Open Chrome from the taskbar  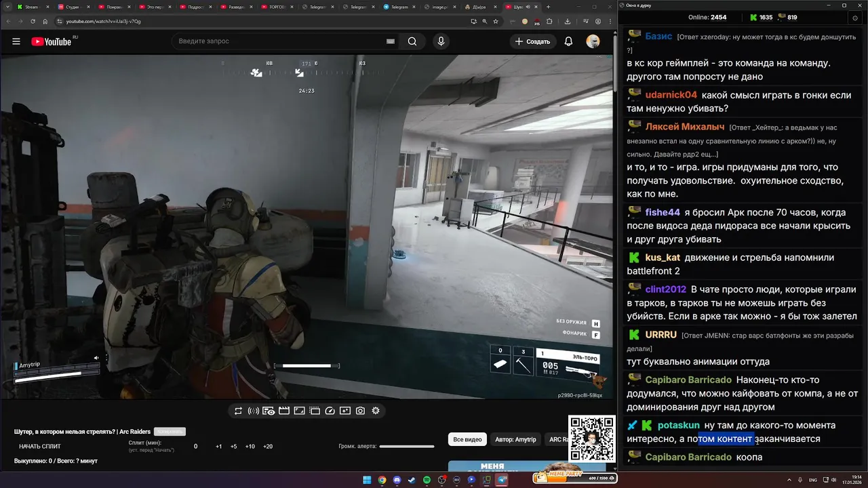point(382,480)
